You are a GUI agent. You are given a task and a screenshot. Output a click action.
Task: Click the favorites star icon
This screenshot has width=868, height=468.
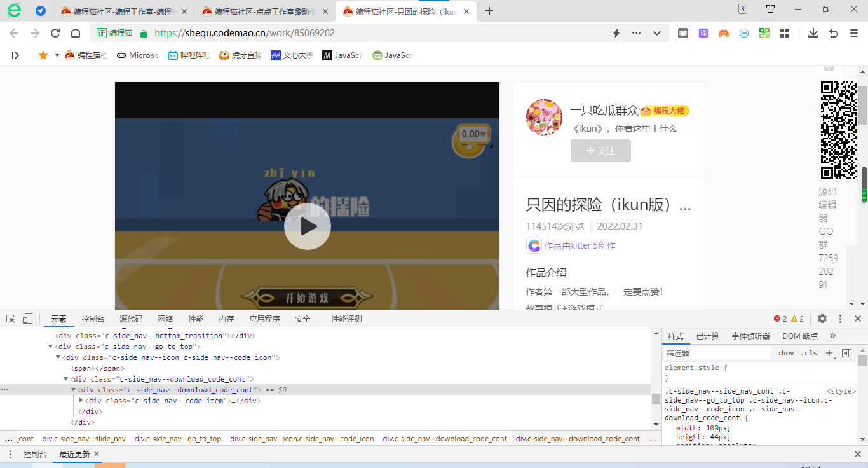click(x=43, y=55)
